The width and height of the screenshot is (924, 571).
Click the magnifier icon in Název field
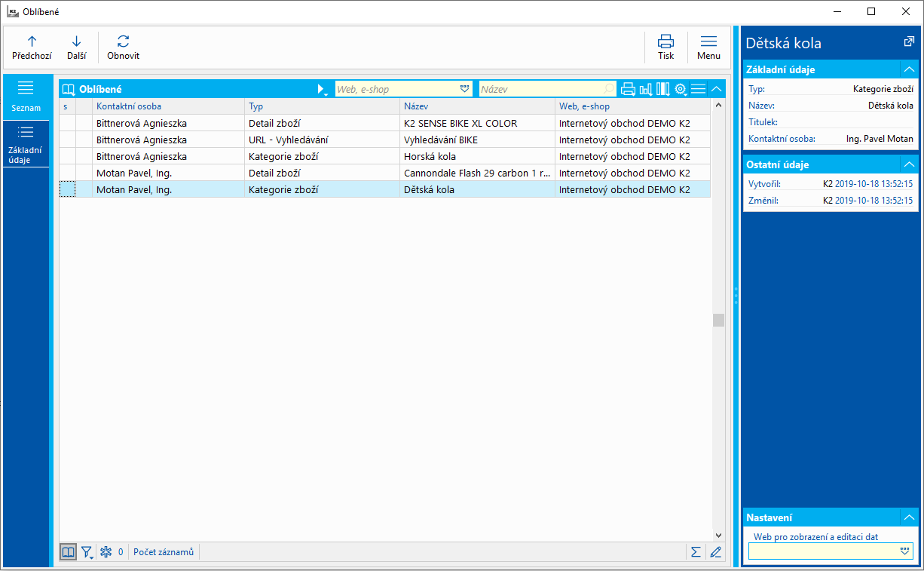609,89
